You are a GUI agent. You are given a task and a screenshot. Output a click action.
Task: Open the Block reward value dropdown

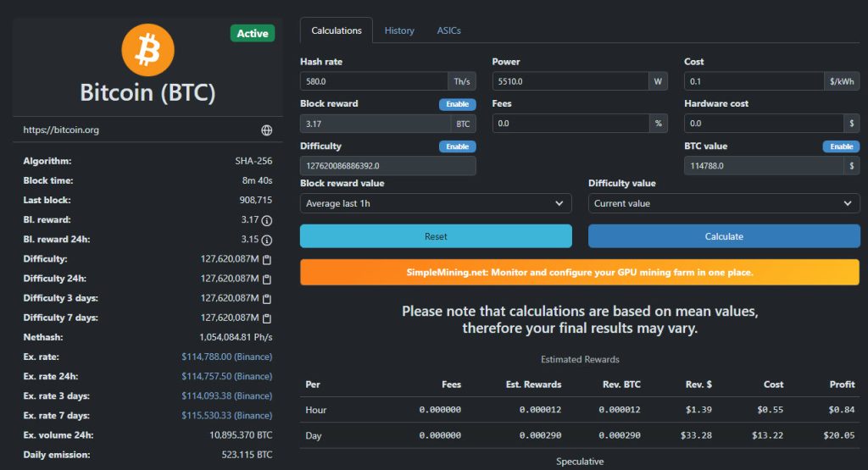436,203
